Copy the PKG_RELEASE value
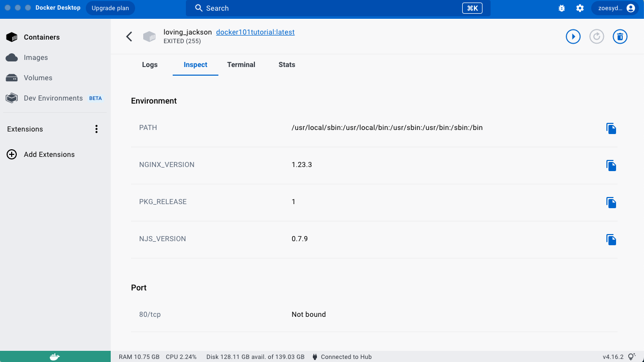644x362 pixels. (x=611, y=203)
